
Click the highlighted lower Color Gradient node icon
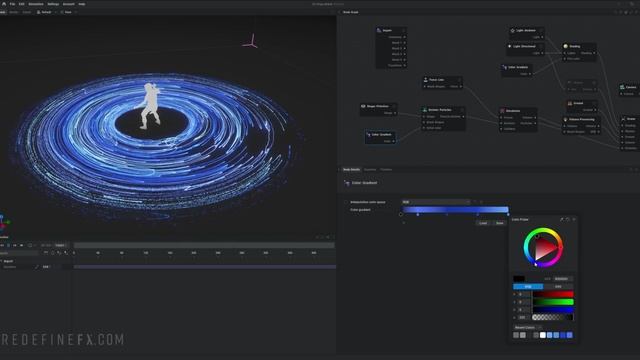coord(369,134)
